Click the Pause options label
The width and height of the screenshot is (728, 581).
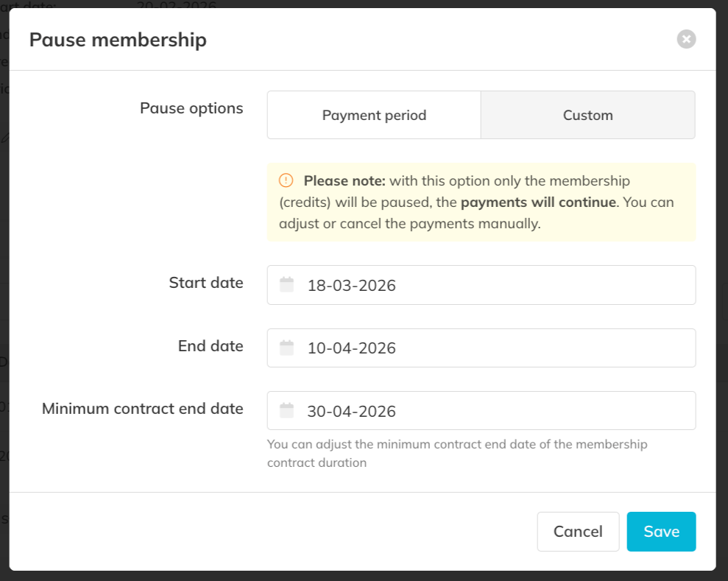191,108
